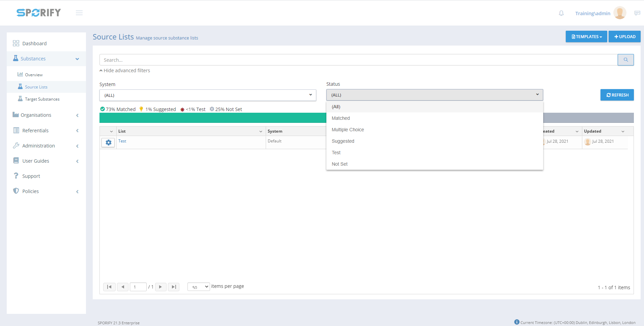Click into the Search input field

pos(358,60)
